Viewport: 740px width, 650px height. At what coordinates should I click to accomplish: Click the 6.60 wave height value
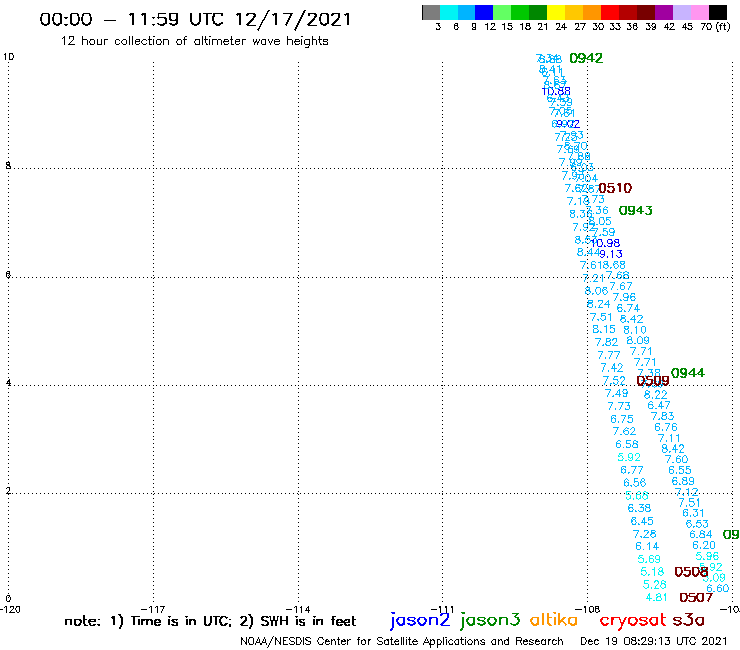pos(718,588)
